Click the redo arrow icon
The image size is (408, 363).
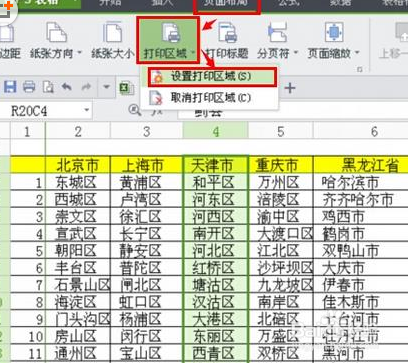tap(87, 87)
